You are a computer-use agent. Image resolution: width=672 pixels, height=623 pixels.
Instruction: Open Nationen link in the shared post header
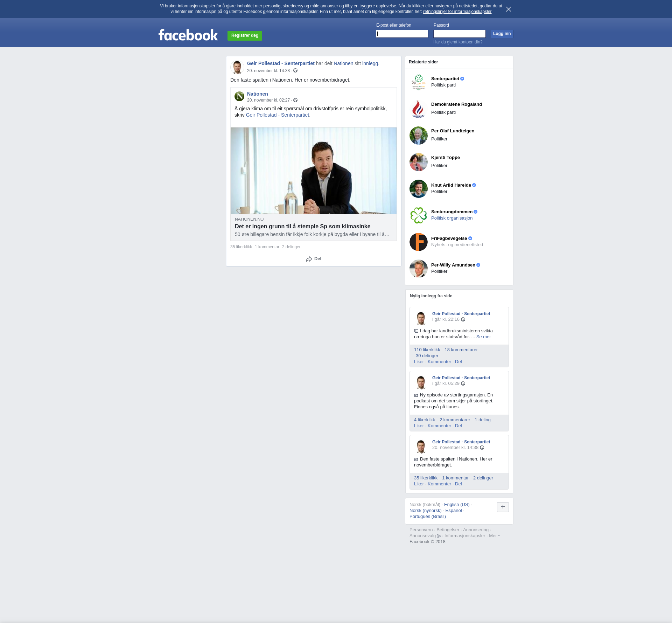tap(343, 63)
